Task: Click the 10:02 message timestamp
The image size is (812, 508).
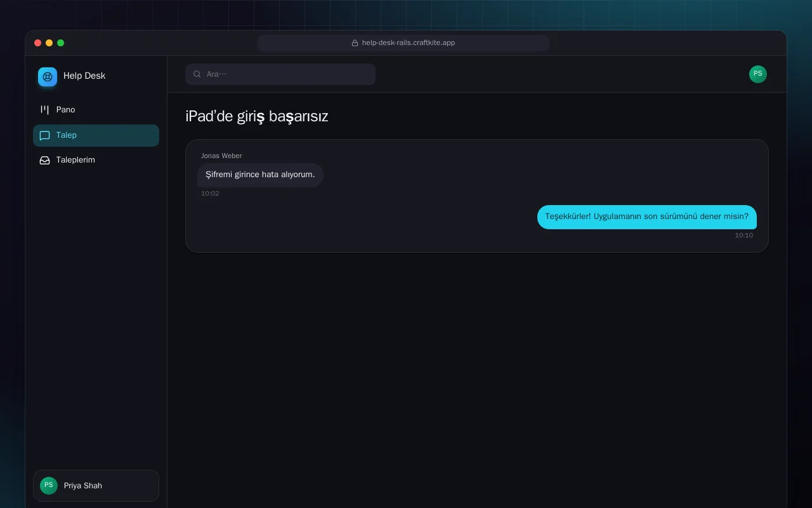Action: 210,193
